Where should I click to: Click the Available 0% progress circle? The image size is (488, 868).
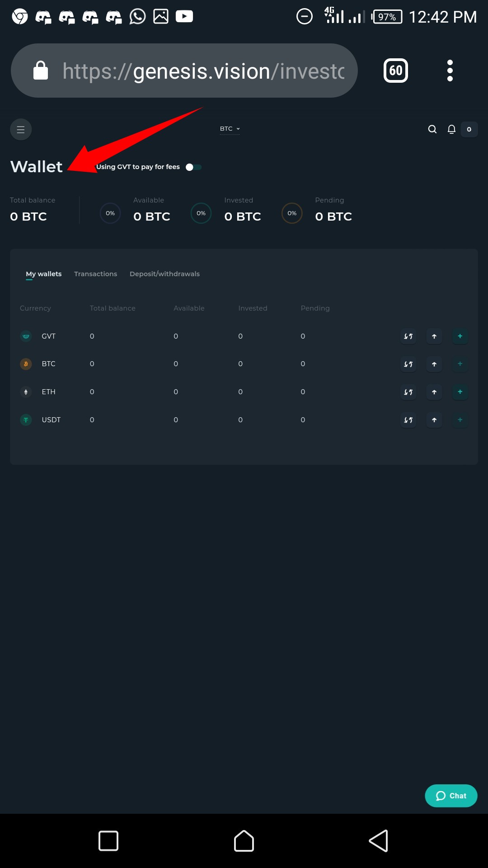click(110, 213)
